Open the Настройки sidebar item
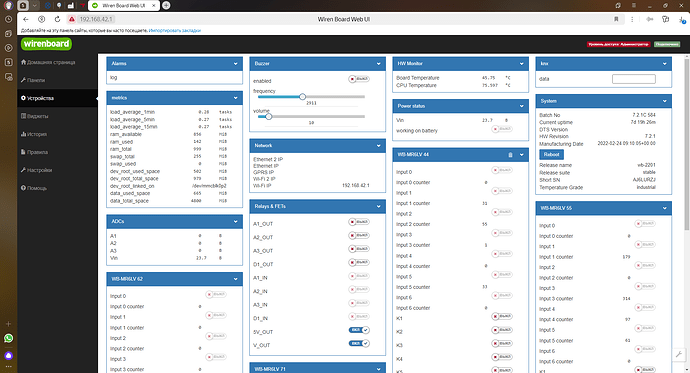Image resolution: width=690 pixels, height=373 pixels. coord(37,170)
